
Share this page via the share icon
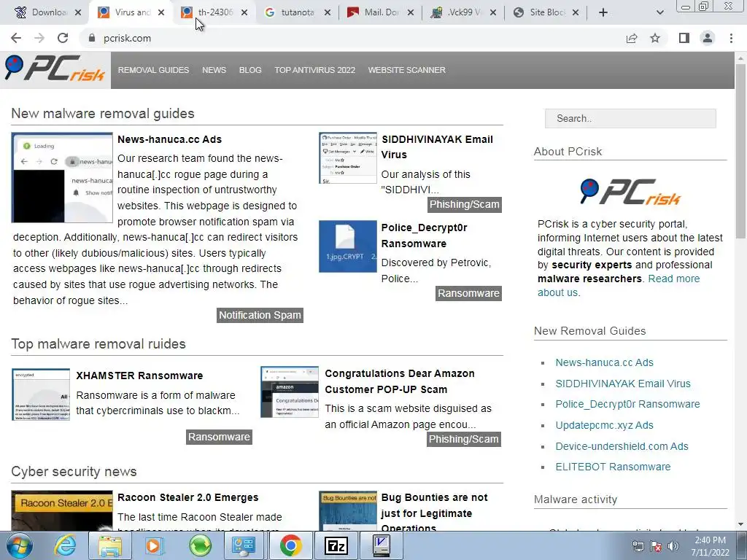pos(632,38)
